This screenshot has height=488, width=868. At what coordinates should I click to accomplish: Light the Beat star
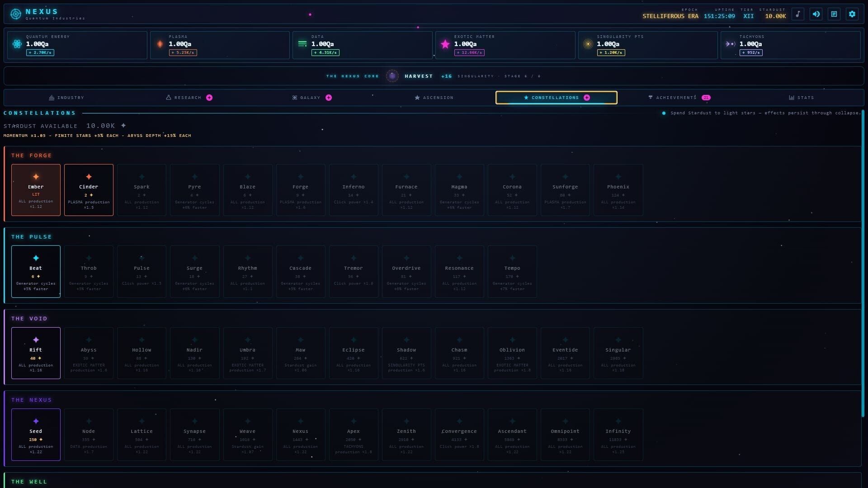[x=36, y=272]
